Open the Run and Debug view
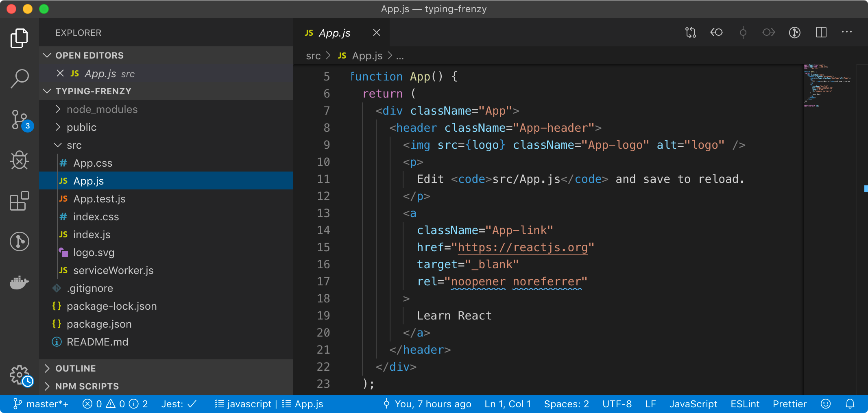 coord(19,160)
